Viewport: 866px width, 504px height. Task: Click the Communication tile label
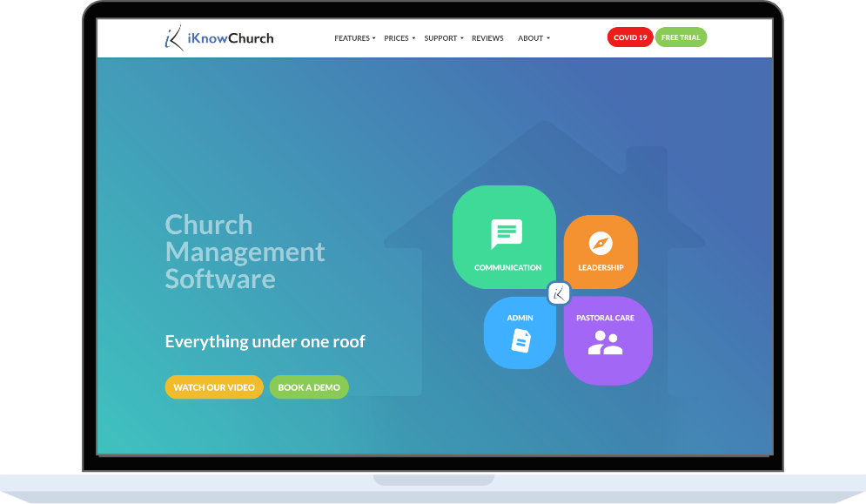point(507,267)
